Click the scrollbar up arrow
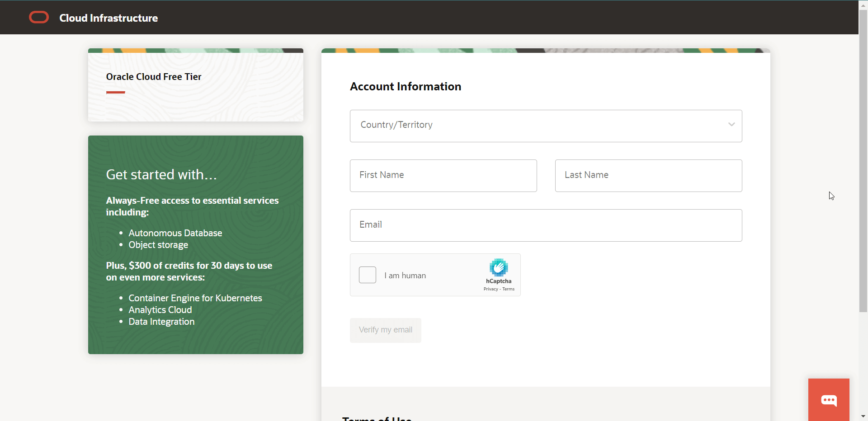This screenshot has height=421, width=868. pos(863,5)
